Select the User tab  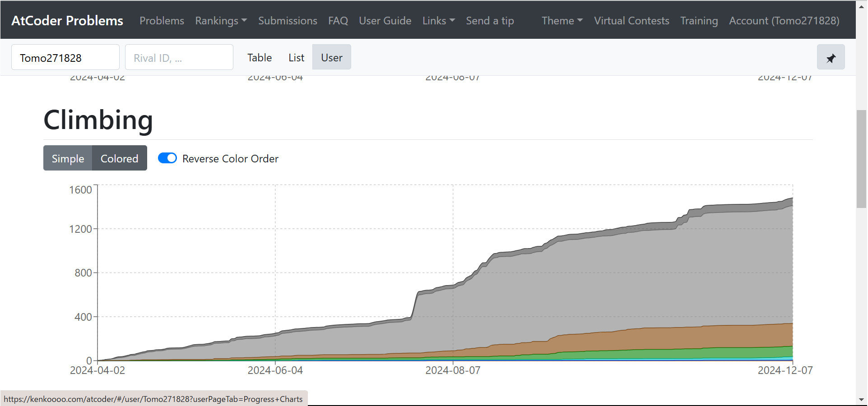(x=332, y=57)
